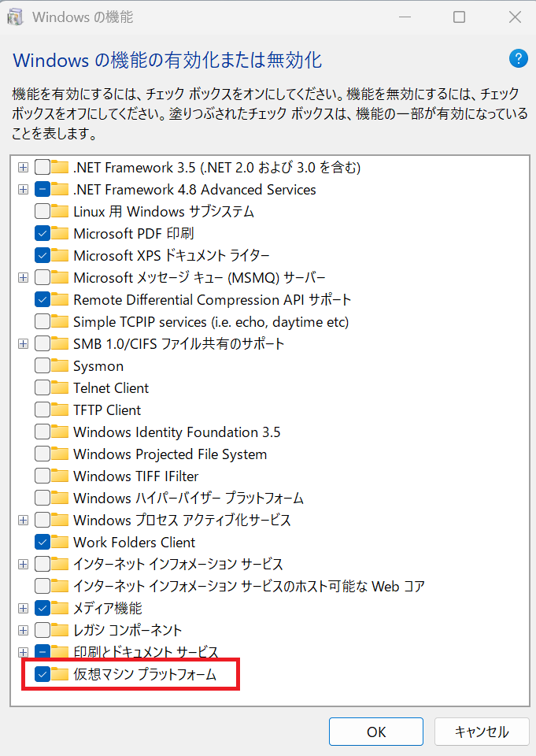536x756 pixels.
Task: Enable Linux 用 Windows サブシステム checkbox
Action: coord(43,211)
